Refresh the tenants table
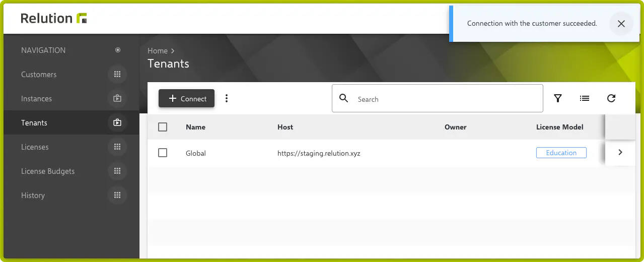The height and width of the screenshot is (262, 644). click(611, 98)
